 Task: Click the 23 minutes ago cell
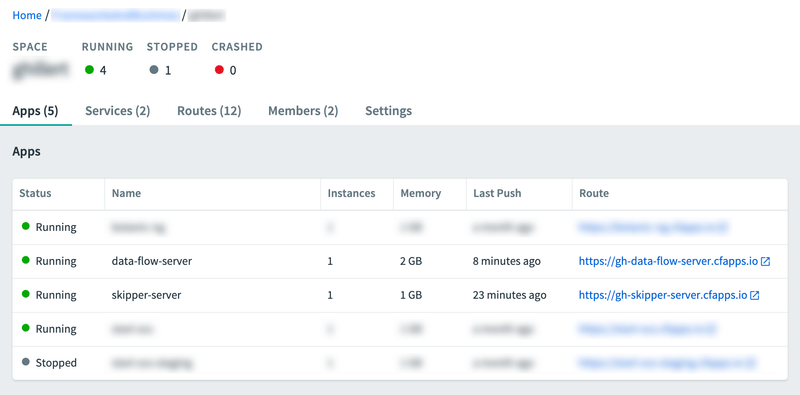510,295
